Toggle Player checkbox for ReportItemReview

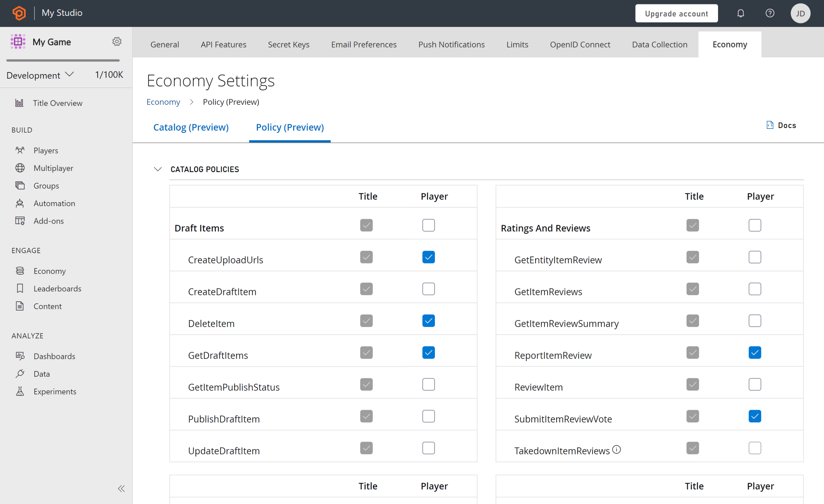pos(754,353)
